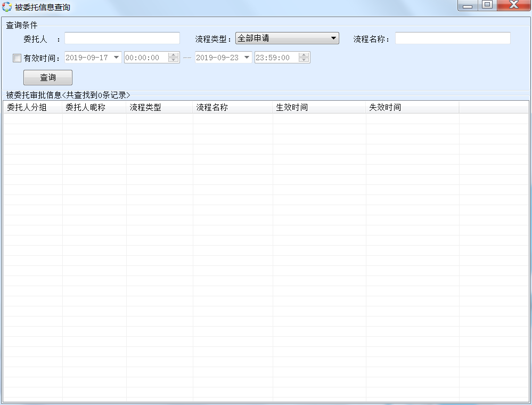Minimize the 被委托信息查询 window
532x405 pixels.
pyautogui.click(x=468, y=5)
